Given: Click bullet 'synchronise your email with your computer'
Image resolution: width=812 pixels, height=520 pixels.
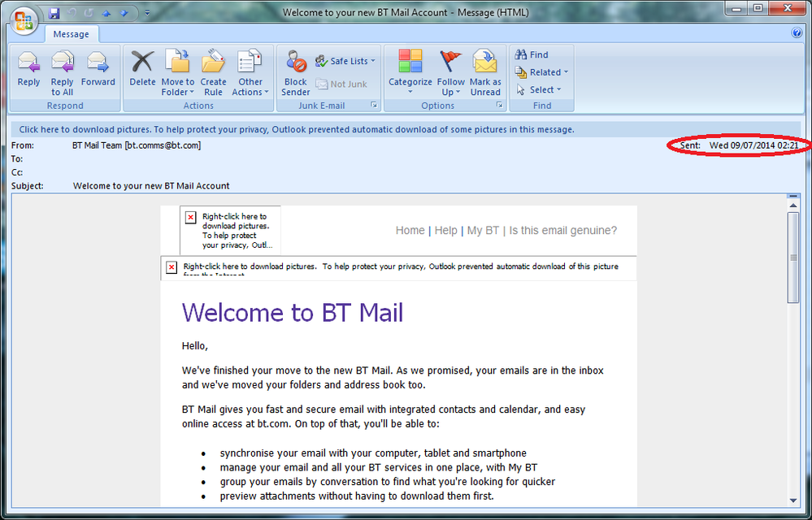Looking at the screenshot, I should click(373, 453).
